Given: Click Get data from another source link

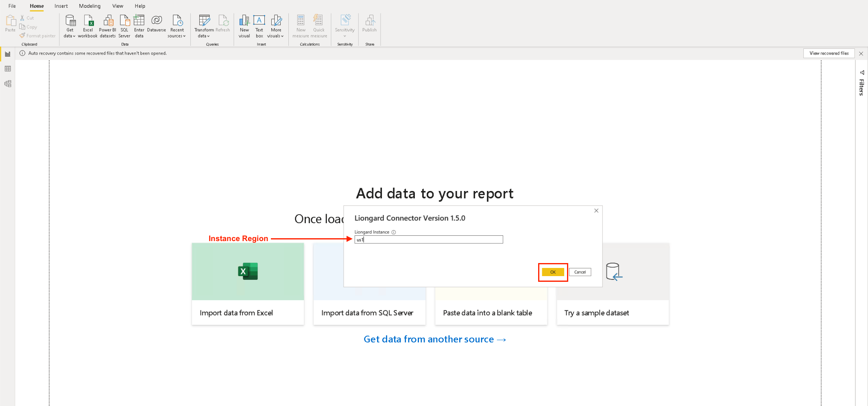Looking at the screenshot, I should (435, 339).
